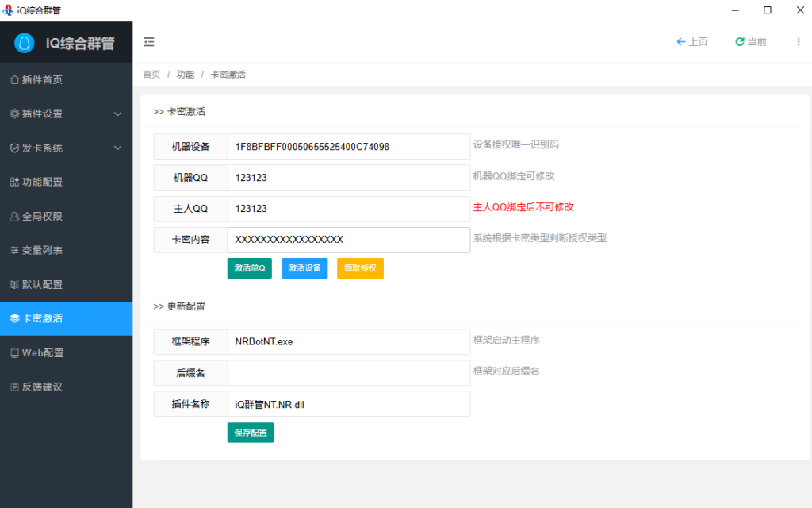Click the empty 后缀名 input field

coord(349,373)
